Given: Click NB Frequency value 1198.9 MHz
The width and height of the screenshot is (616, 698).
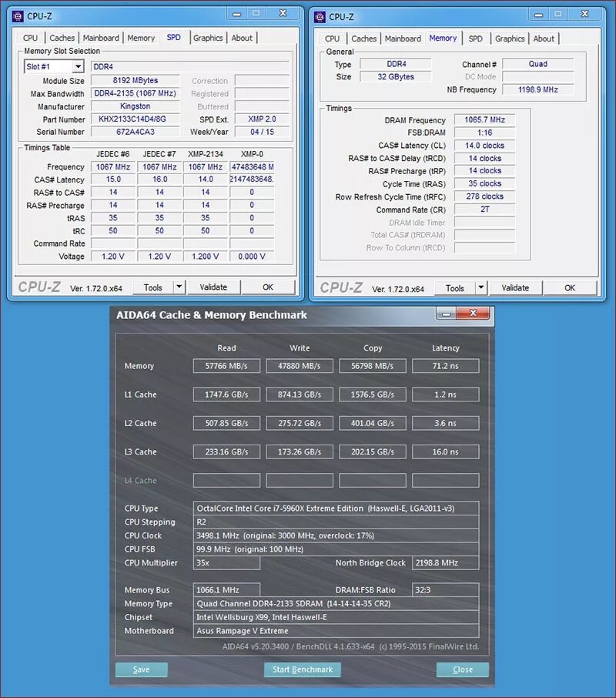Looking at the screenshot, I should click(537, 89).
